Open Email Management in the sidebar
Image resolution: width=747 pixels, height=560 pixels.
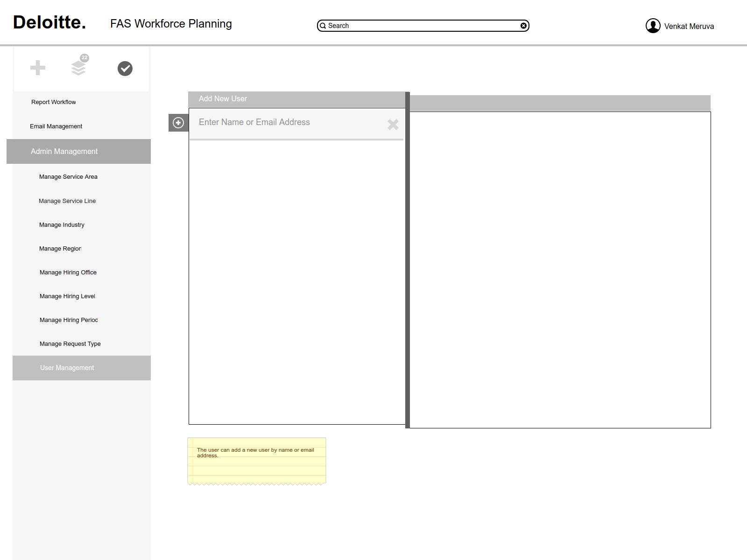pyautogui.click(x=56, y=126)
